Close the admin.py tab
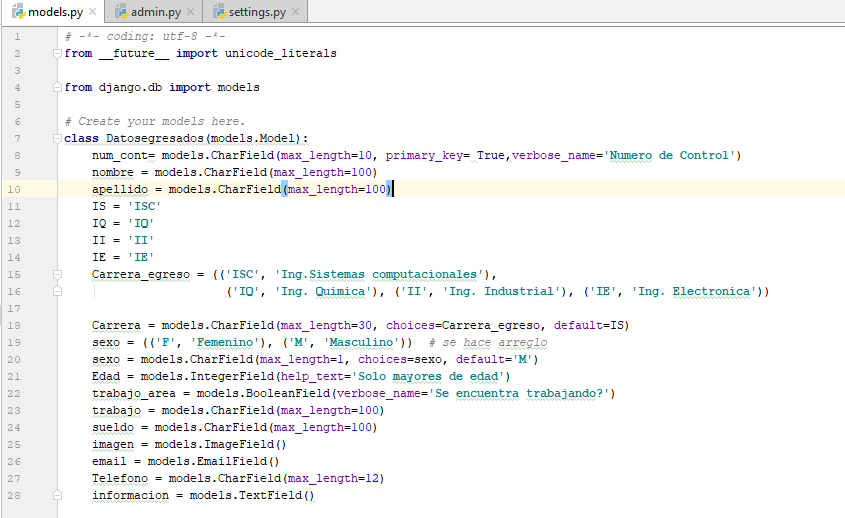 pyautogui.click(x=190, y=11)
